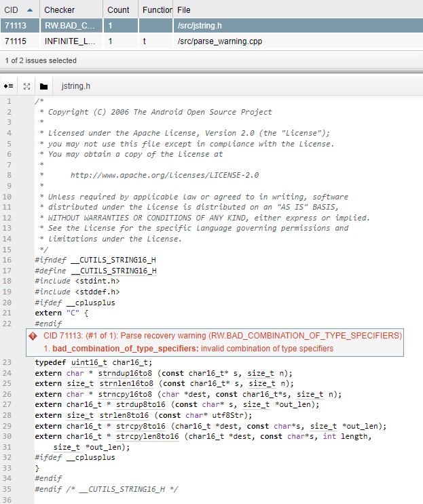
Task: Click the typedef uint16_t char16_t line
Action: (88, 363)
